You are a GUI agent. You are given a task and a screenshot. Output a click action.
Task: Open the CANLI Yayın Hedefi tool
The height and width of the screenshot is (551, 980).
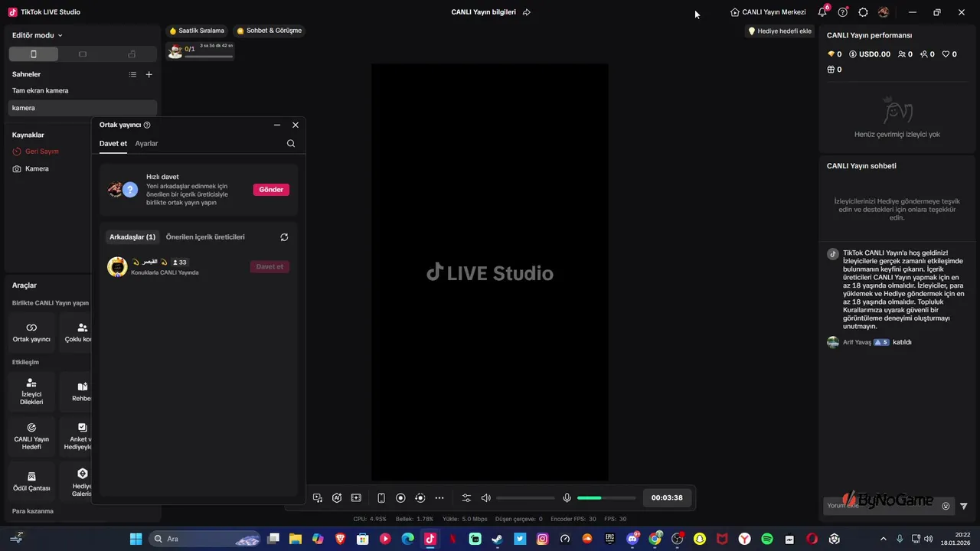click(x=31, y=436)
